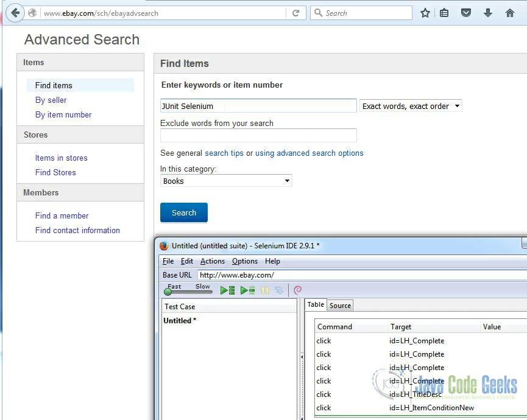Open the Help menu in Selenium IDE
The image size is (527, 420).
tap(272, 261)
